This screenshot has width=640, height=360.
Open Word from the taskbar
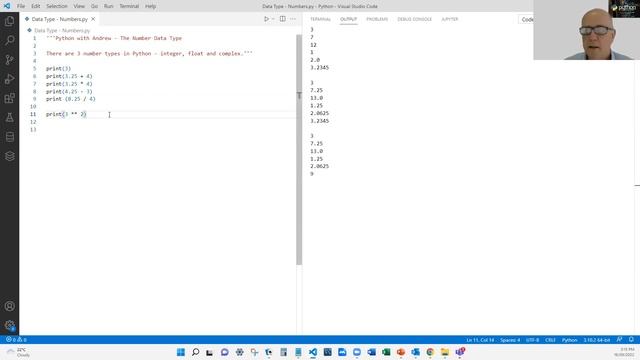(x=371, y=352)
